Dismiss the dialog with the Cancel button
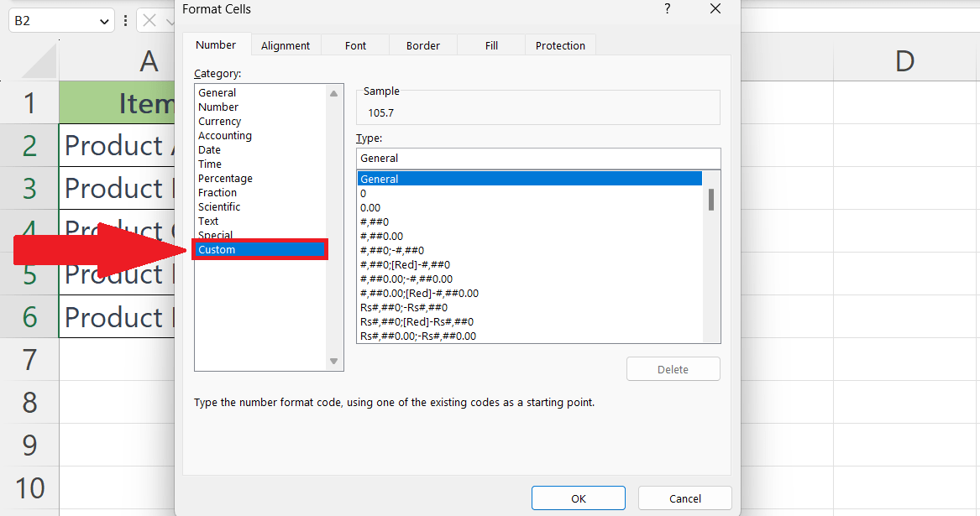 [x=684, y=498]
